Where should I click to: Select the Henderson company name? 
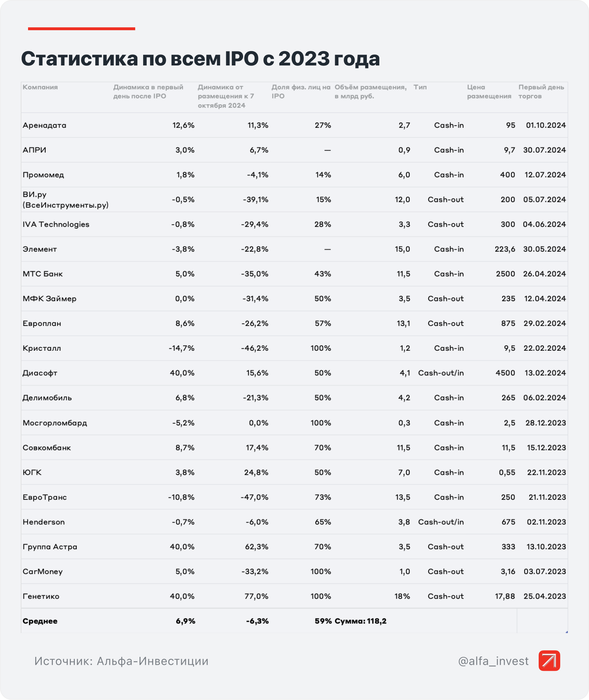pos(44,522)
